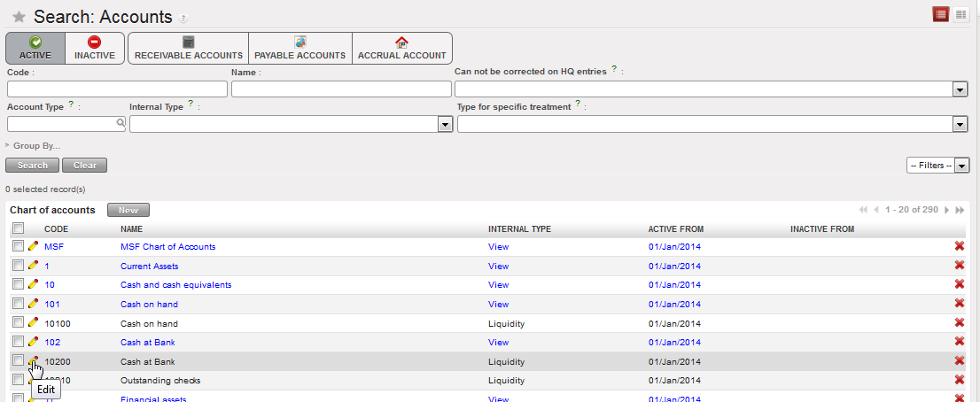Switch to list view icon

coord(941,14)
